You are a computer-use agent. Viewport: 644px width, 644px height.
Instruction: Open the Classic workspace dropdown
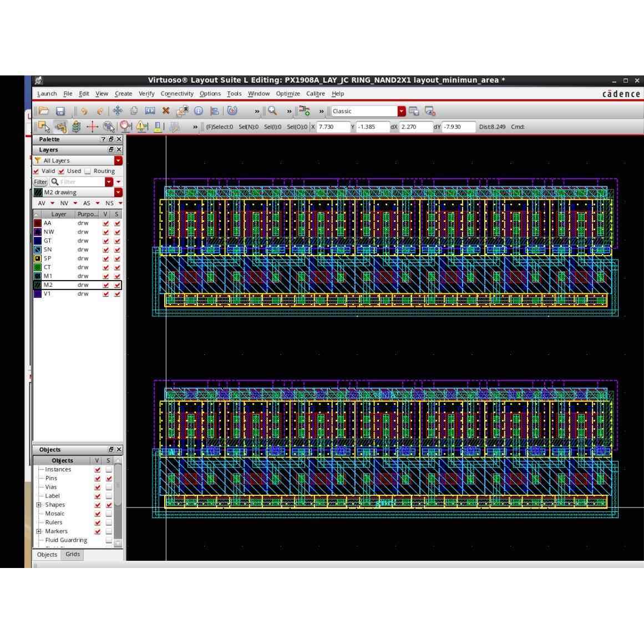click(401, 111)
